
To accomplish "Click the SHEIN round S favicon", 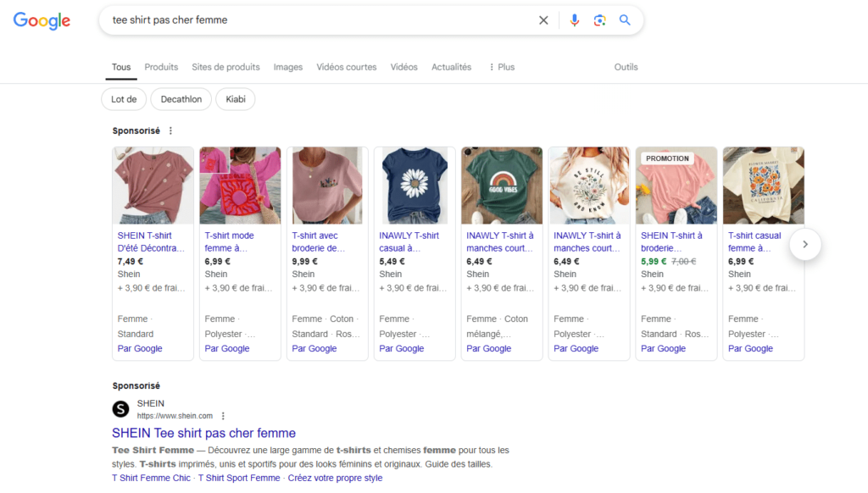I will point(120,409).
